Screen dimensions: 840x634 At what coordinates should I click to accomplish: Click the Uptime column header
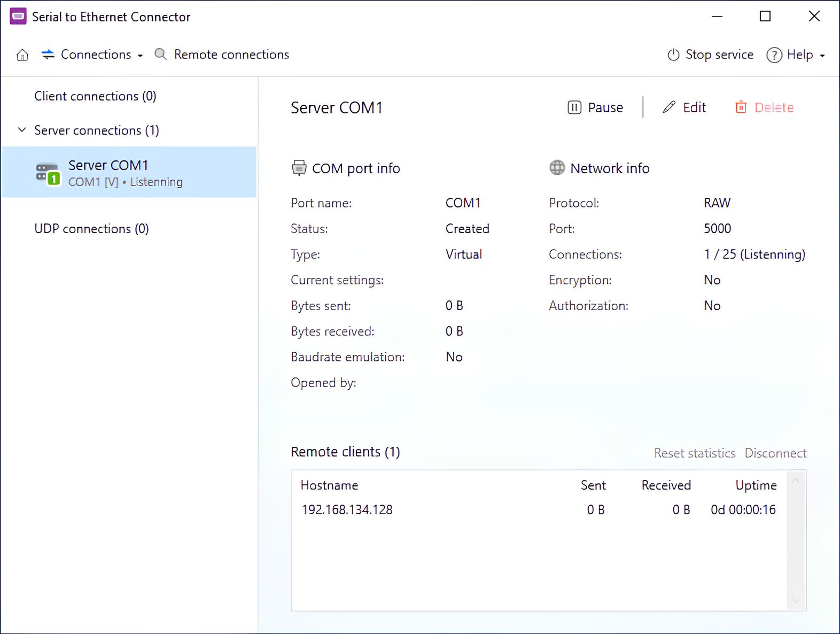pos(756,485)
